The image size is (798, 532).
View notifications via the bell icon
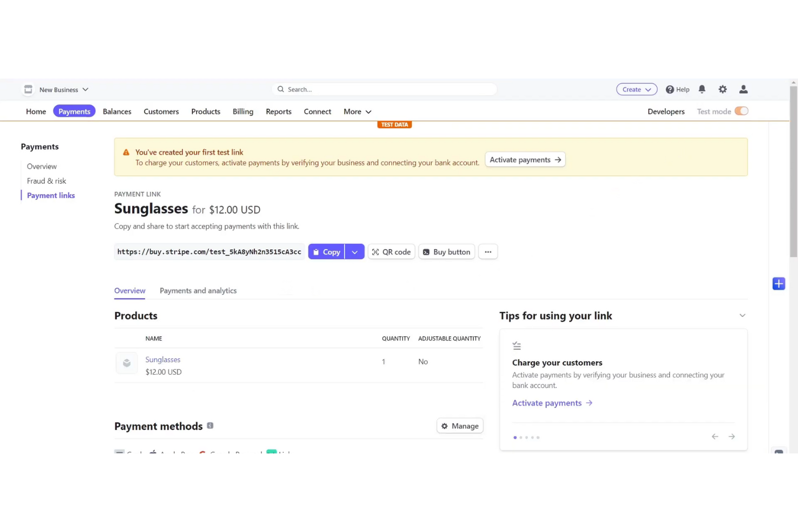pyautogui.click(x=702, y=89)
